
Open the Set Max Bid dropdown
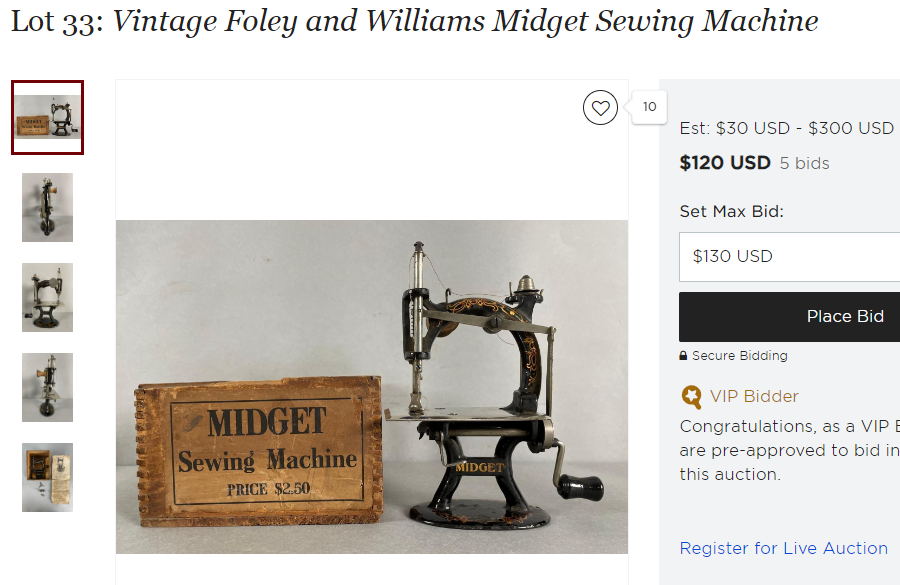(x=789, y=257)
